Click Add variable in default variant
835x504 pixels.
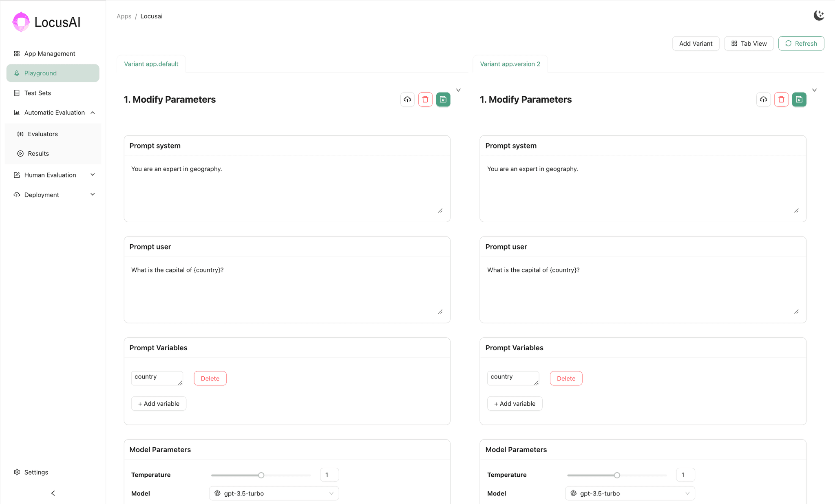[159, 404]
